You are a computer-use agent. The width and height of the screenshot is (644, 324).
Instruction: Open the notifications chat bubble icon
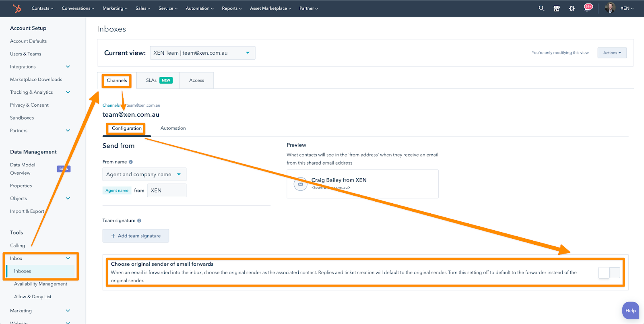coord(588,8)
